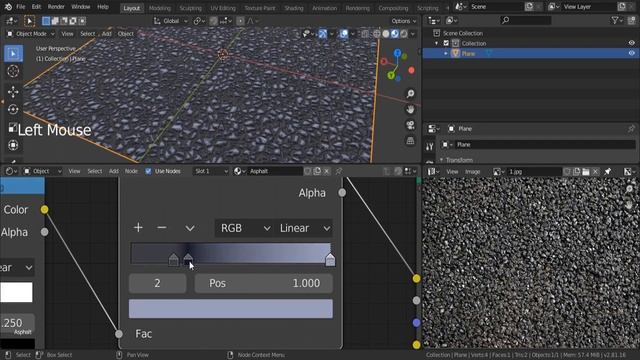Click the outliner filter funnel icon
640x360 pixels.
615,20
